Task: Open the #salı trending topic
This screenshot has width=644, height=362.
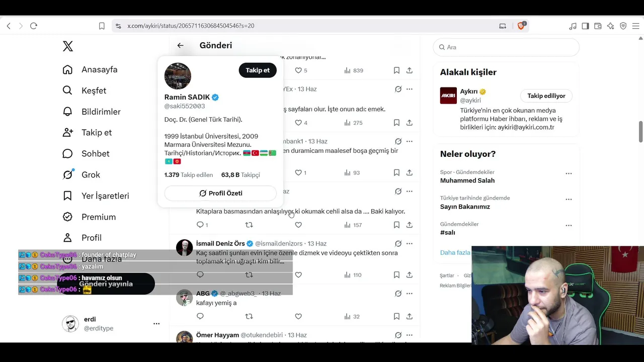Action: pos(448,233)
